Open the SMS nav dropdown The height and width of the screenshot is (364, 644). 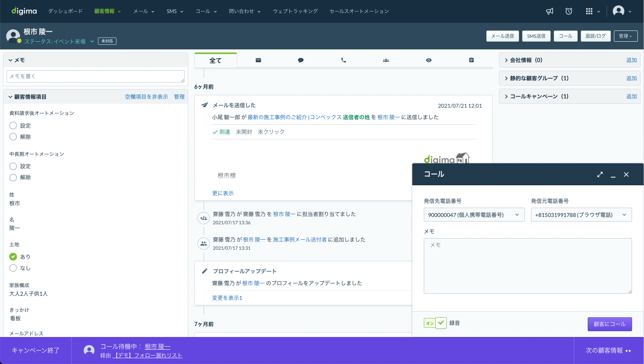pyautogui.click(x=175, y=11)
